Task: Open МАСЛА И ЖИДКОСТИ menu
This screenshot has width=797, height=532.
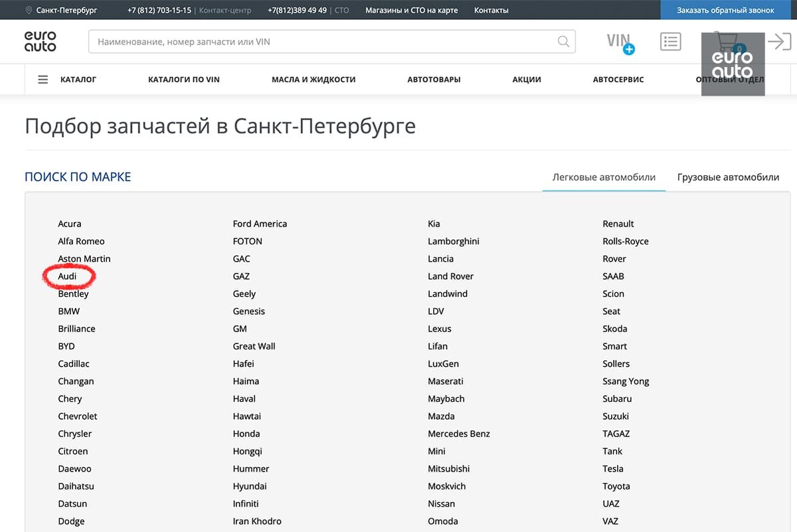Action: pyautogui.click(x=313, y=79)
